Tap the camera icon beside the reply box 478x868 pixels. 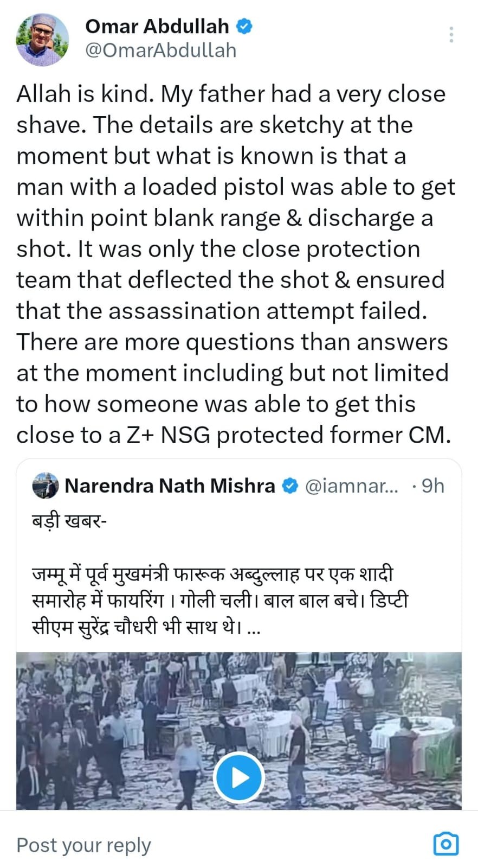click(x=446, y=844)
